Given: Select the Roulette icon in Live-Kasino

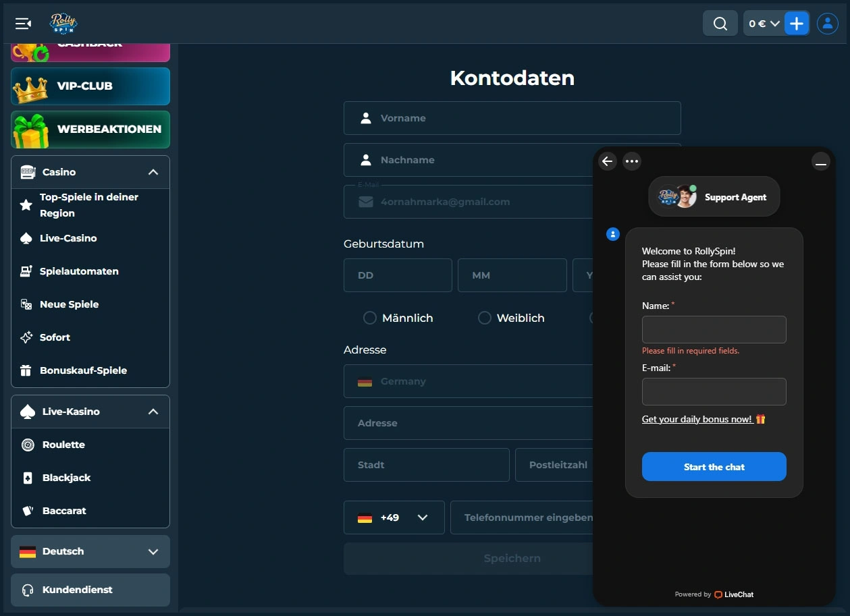Looking at the screenshot, I should pyautogui.click(x=27, y=444).
